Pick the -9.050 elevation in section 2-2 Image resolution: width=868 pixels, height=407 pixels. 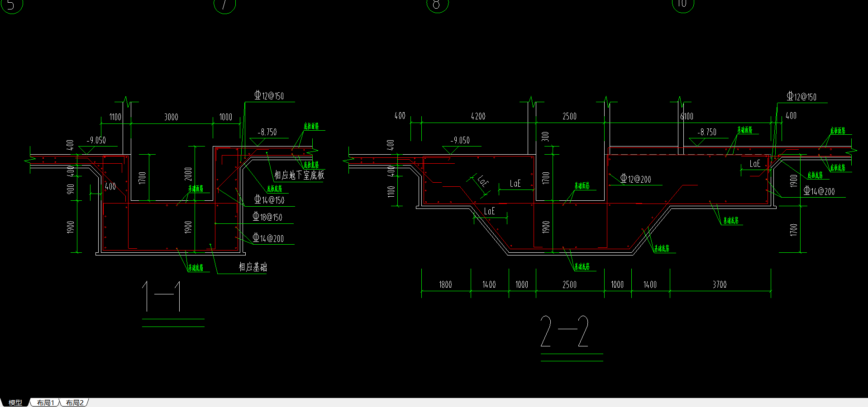460,140
